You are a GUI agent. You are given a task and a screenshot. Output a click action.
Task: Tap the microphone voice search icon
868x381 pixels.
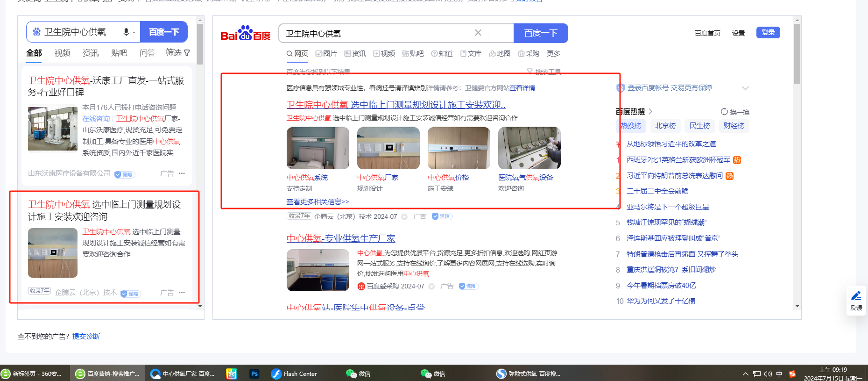point(126,32)
